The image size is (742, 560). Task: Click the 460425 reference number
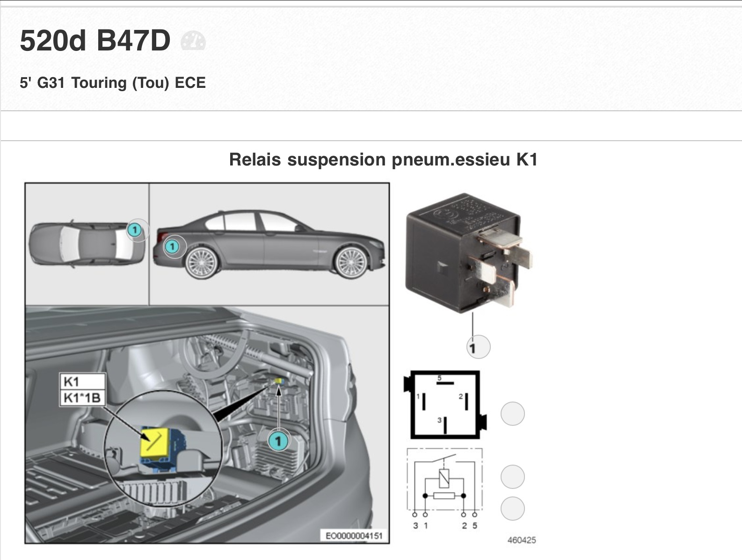click(x=522, y=540)
